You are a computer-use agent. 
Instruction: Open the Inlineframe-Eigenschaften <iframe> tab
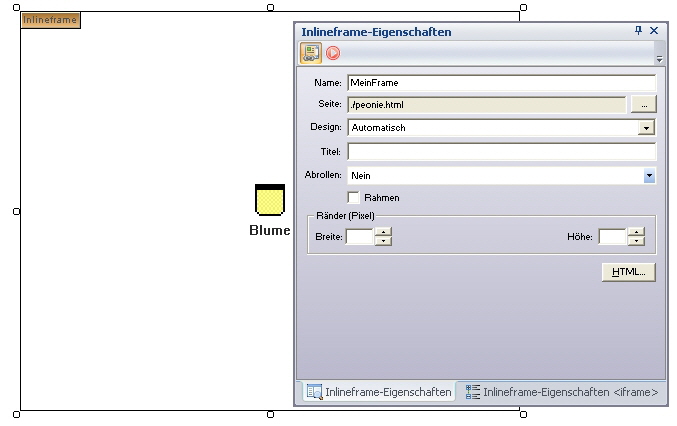pos(561,392)
